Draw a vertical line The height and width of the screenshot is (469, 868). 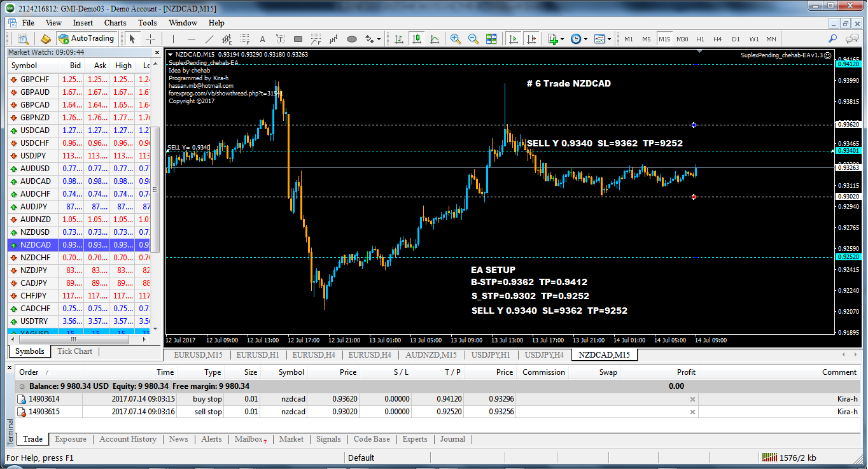click(173, 39)
